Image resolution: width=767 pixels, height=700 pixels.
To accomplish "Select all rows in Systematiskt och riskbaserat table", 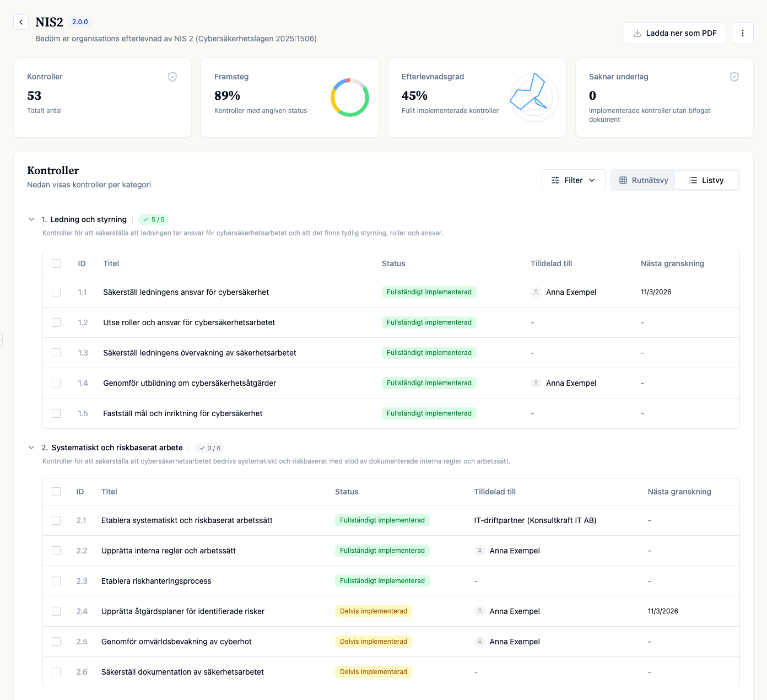I will click(x=56, y=492).
